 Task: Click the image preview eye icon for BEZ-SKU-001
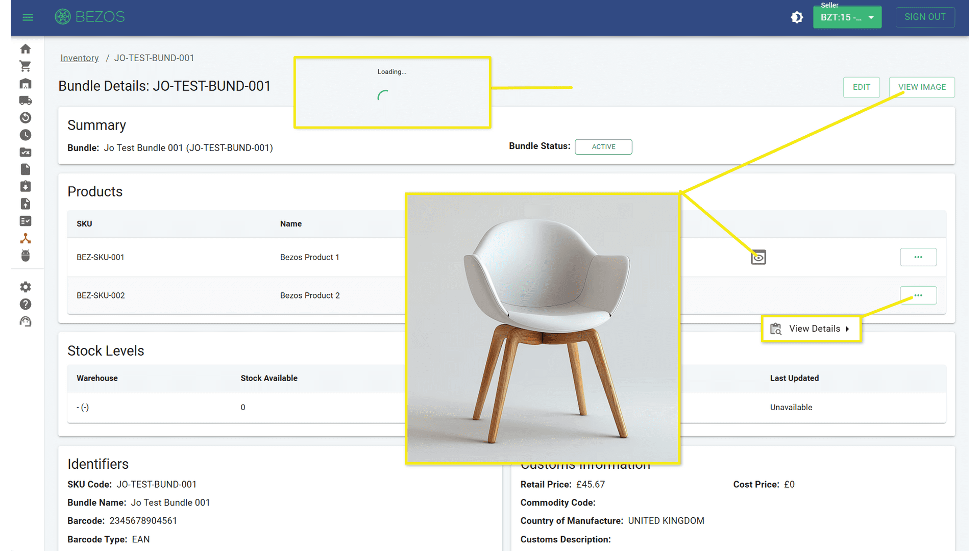pos(758,256)
